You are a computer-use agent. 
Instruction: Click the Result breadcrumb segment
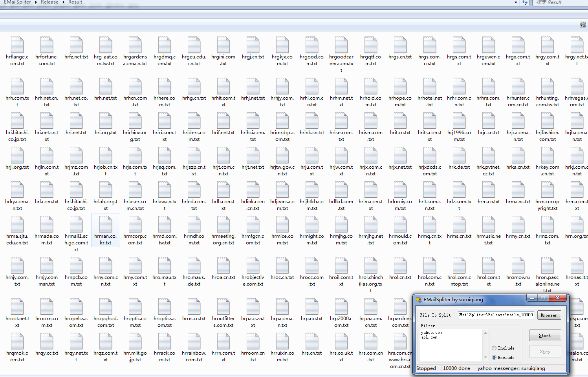pos(75,2)
